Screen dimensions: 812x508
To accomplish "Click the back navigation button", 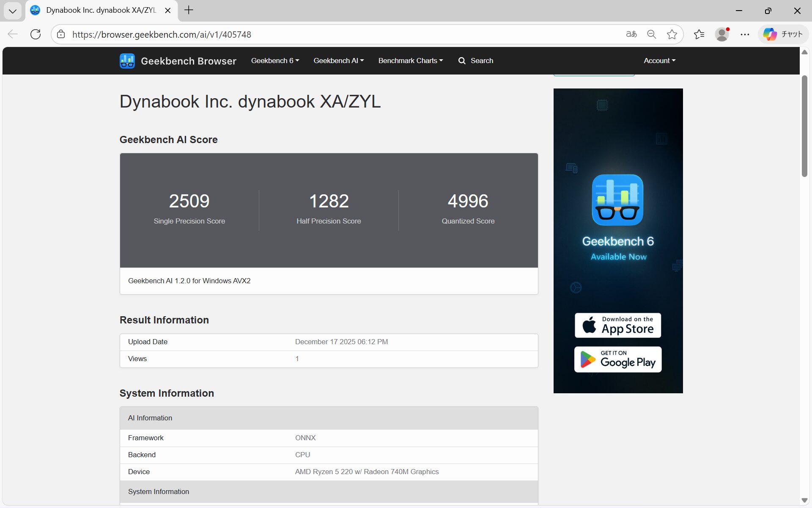I will (x=12, y=34).
